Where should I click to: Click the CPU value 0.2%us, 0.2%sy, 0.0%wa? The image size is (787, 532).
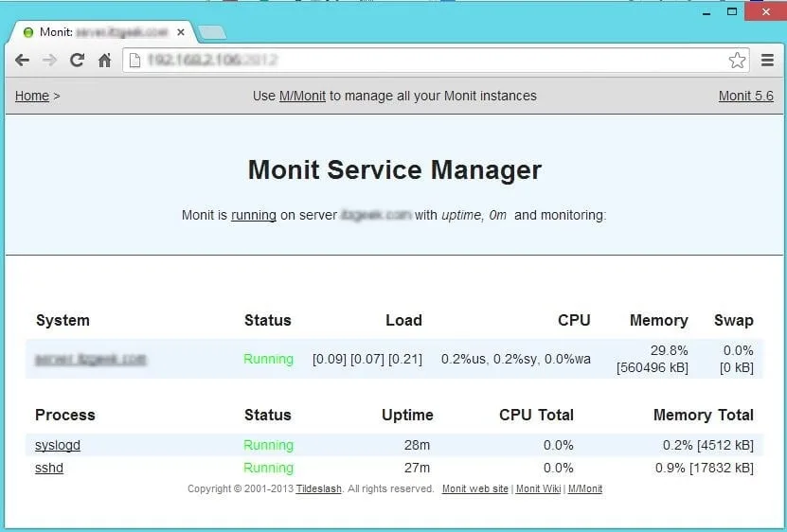coord(516,359)
